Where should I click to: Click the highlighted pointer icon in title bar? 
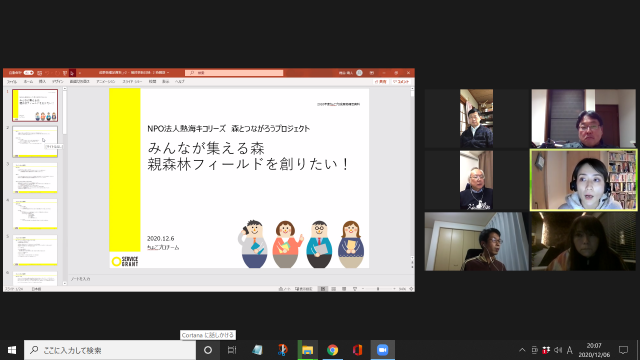pos(72,73)
